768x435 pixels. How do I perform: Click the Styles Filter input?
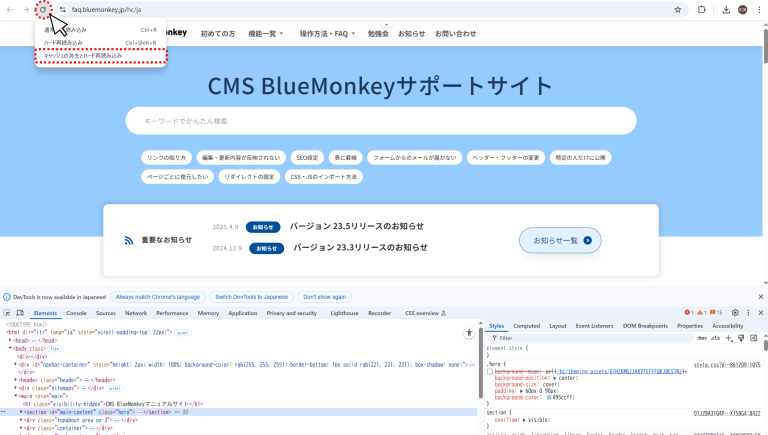[592, 338]
